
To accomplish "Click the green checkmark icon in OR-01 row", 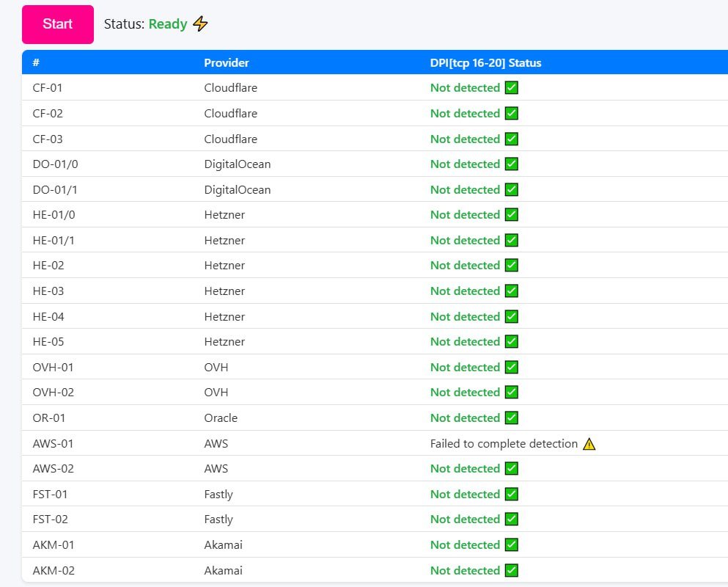I will [512, 418].
